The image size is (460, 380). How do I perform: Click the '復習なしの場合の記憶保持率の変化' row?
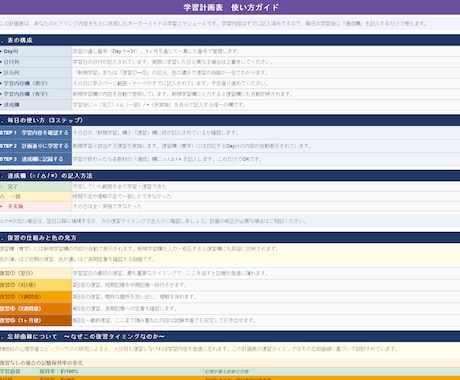click(x=230, y=363)
